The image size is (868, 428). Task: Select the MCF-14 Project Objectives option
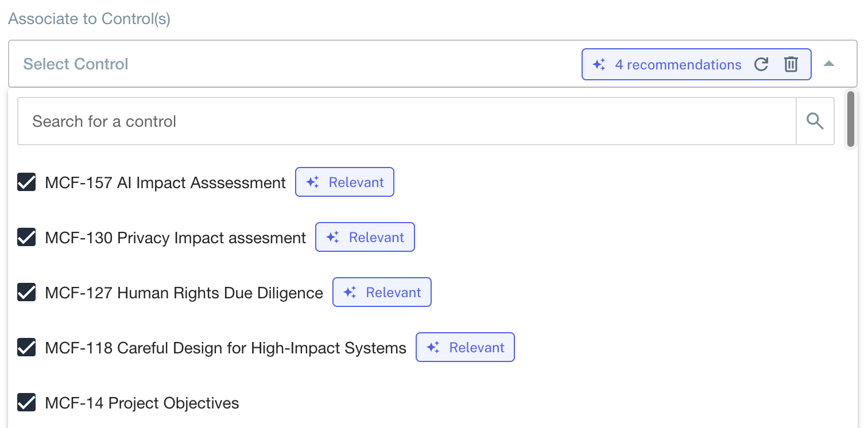142,403
